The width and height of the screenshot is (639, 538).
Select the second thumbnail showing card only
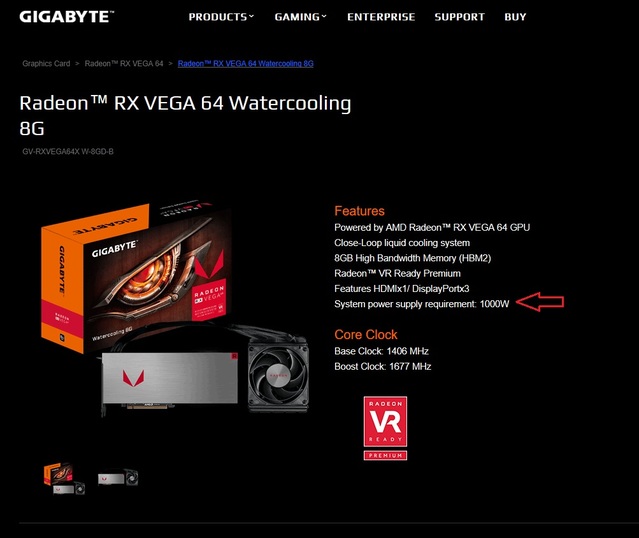point(118,478)
